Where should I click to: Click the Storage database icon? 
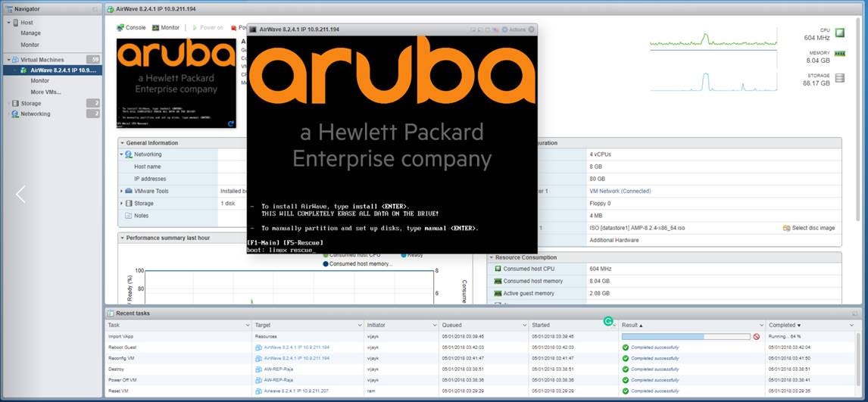pos(15,104)
